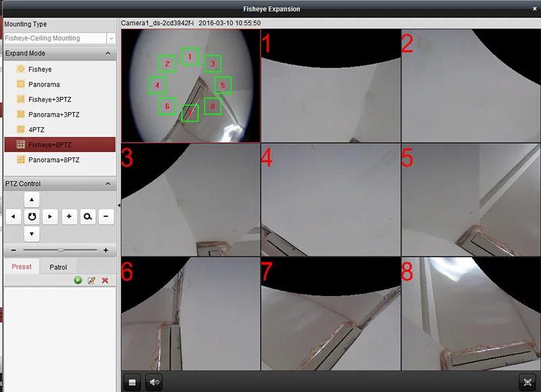Select PTZ view pane 3
The image size is (541, 392).
click(x=191, y=199)
